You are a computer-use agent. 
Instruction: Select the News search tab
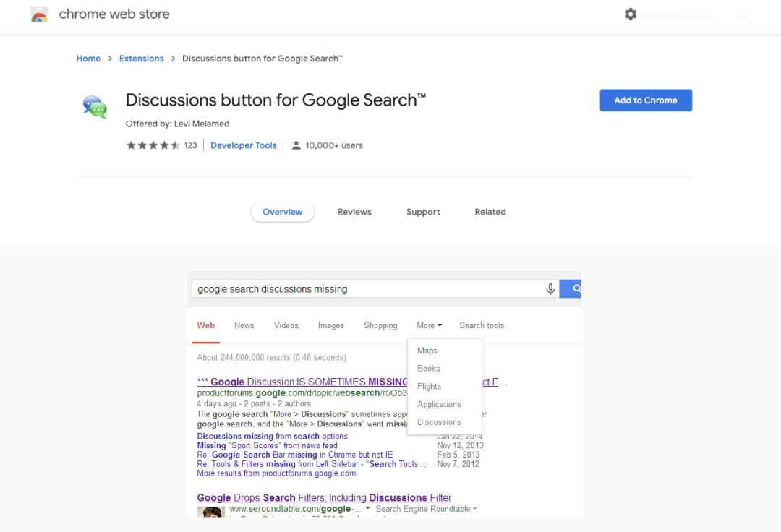pos(244,325)
